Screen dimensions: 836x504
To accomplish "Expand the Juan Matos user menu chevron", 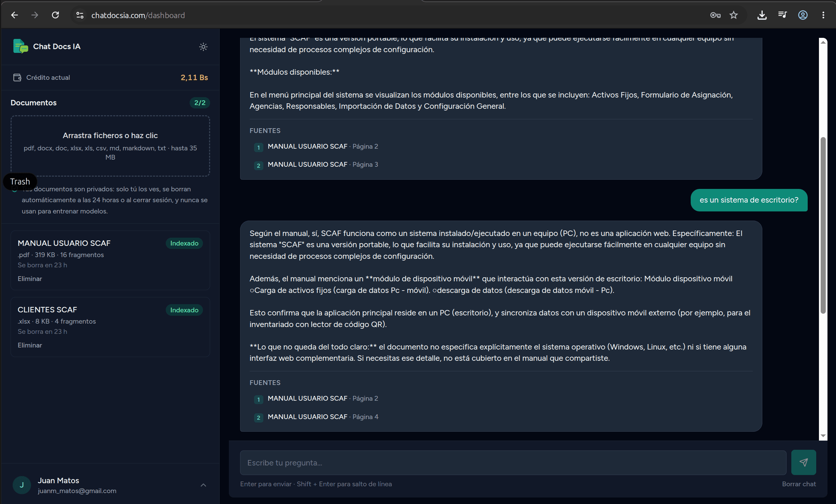I will coord(203,485).
